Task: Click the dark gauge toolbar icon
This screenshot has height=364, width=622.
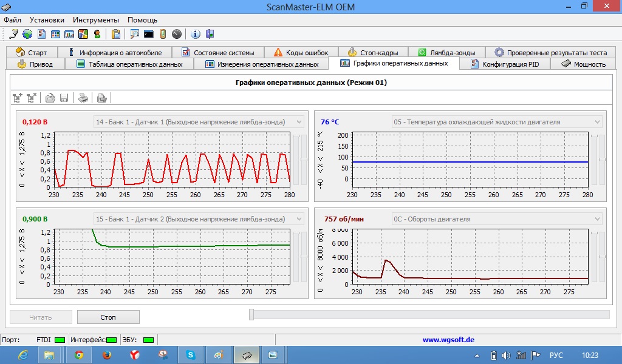Action: pos(177,34)
